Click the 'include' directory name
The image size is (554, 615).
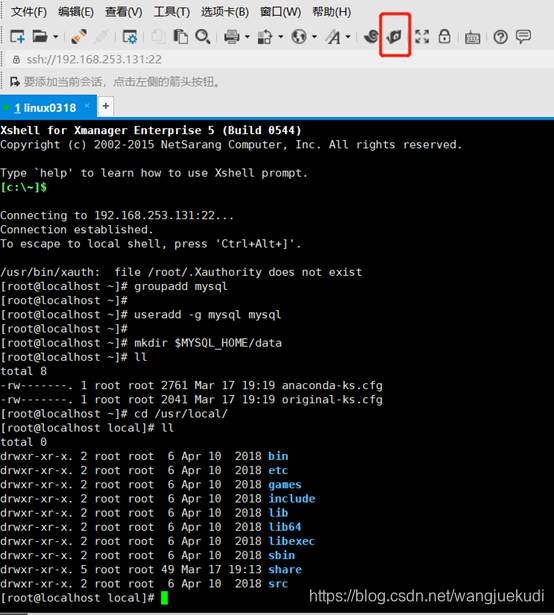click(x=292, y=499)
